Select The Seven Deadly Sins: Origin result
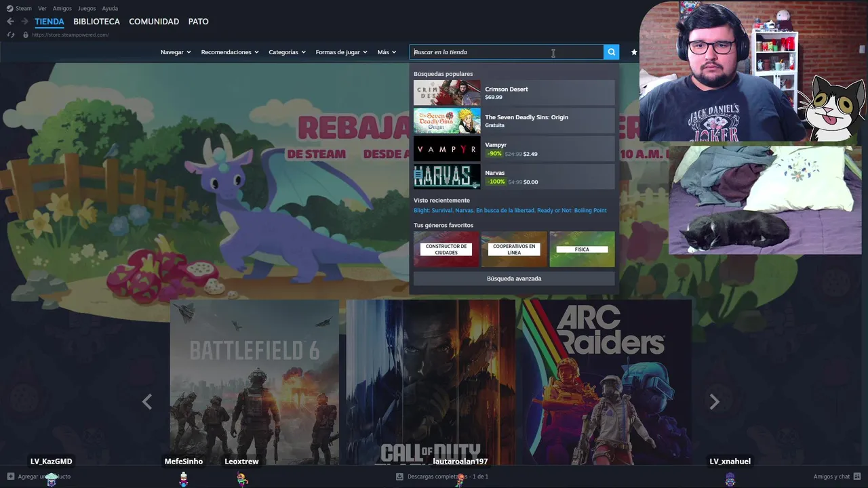 (x=514, y=121)
